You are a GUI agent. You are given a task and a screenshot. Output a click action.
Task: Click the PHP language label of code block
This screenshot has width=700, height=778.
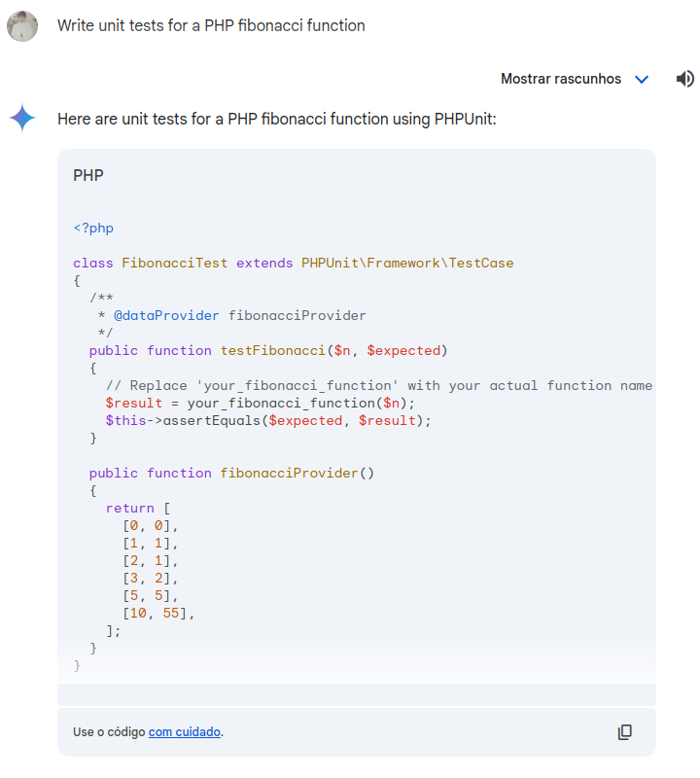click(88, 175)
